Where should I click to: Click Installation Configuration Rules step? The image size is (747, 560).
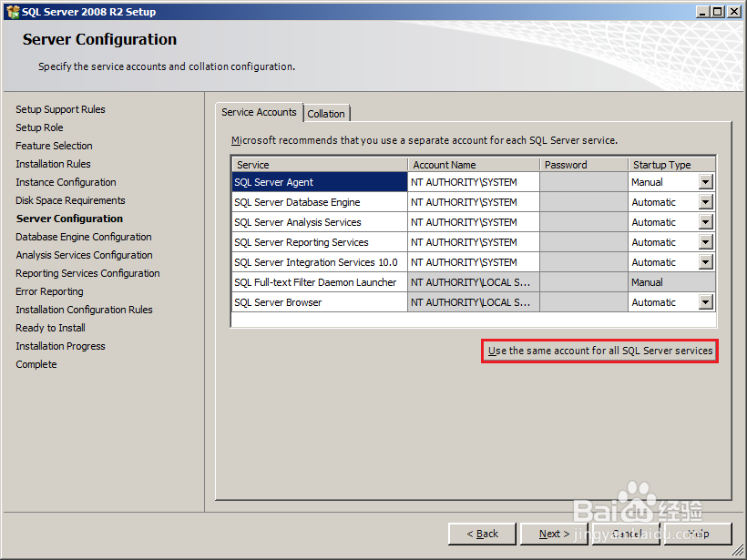[84, 310]
